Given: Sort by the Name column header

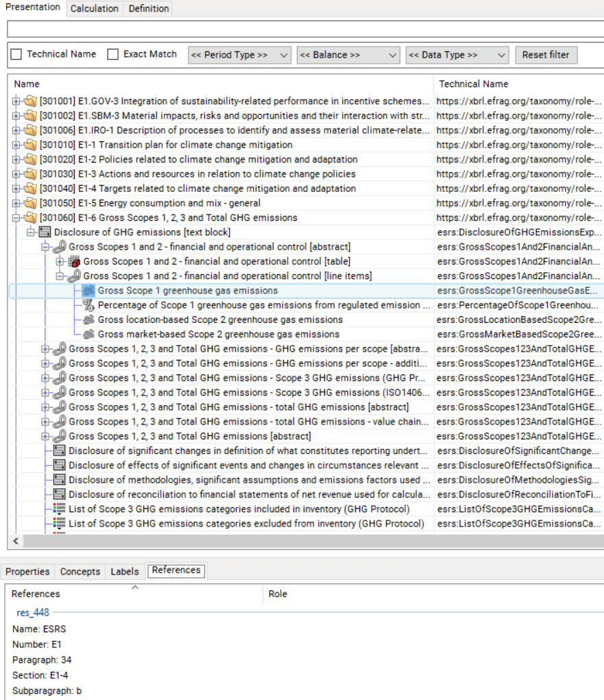Looking at the screenshot, I should click(x=221, y=84).
